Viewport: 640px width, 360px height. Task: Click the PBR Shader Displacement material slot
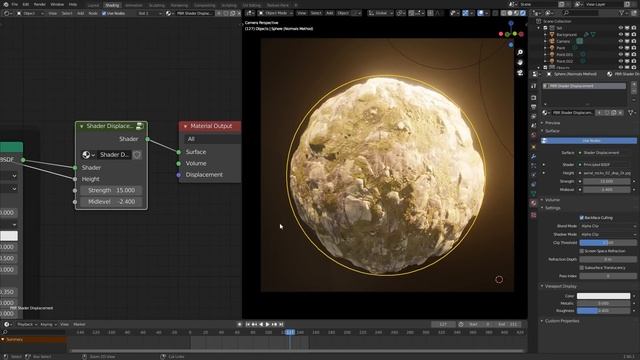(584, 86)
